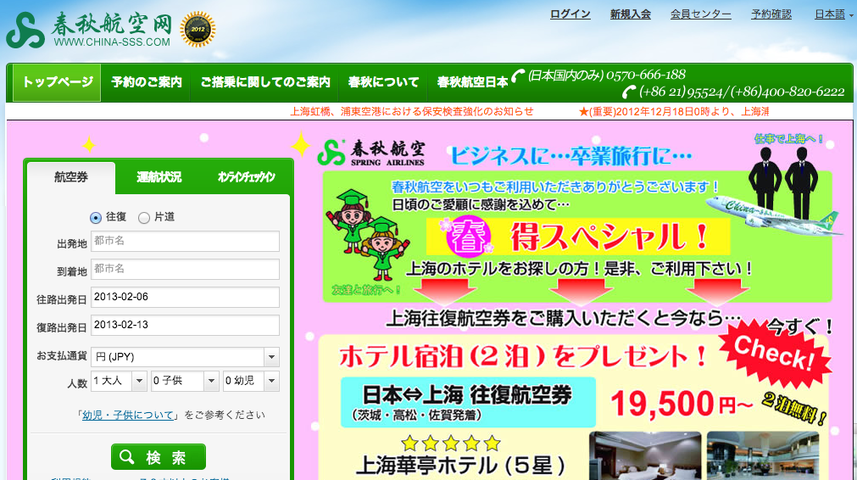Click the 春得スペシャル! yellow banner
Screen dimensions: 857x480
click(x=578, y=237)
